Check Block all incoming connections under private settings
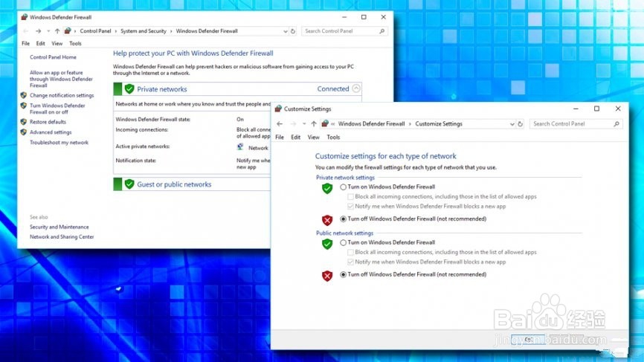Viewport: 644px width, 362px height. tap(350, 196)
